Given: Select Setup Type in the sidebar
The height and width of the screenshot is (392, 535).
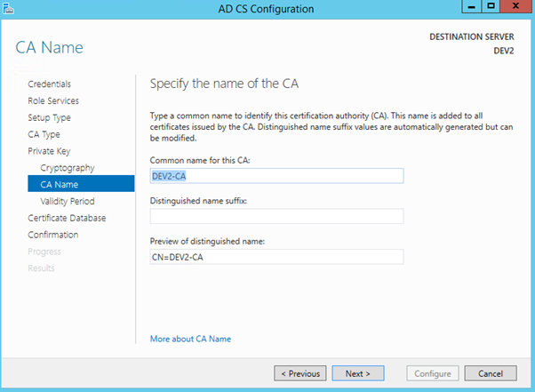Looking at the screenshot, I should click(x=49, y=118).
